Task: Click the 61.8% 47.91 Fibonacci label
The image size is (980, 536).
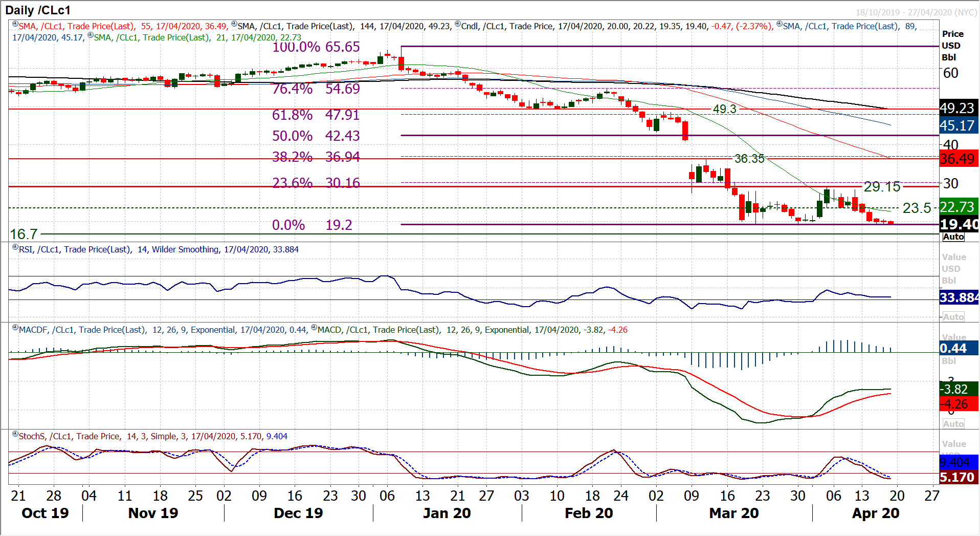Action: point(316,115)
